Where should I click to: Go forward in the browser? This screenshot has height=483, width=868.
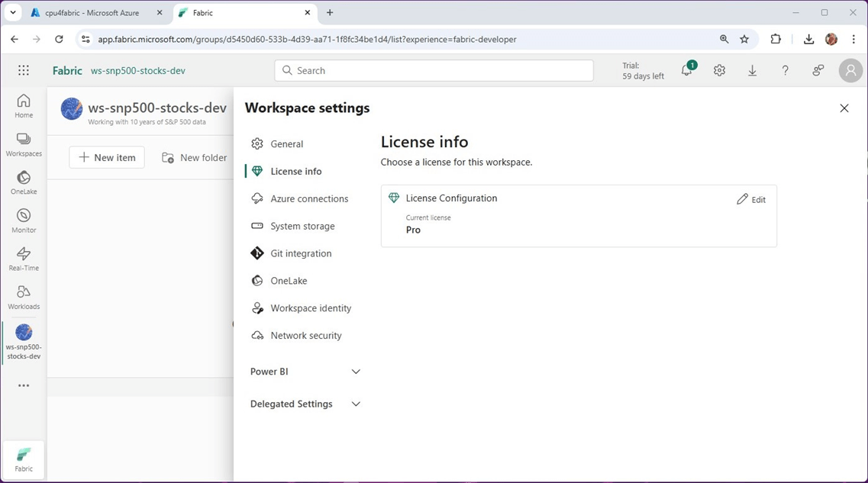click(37, 39)
